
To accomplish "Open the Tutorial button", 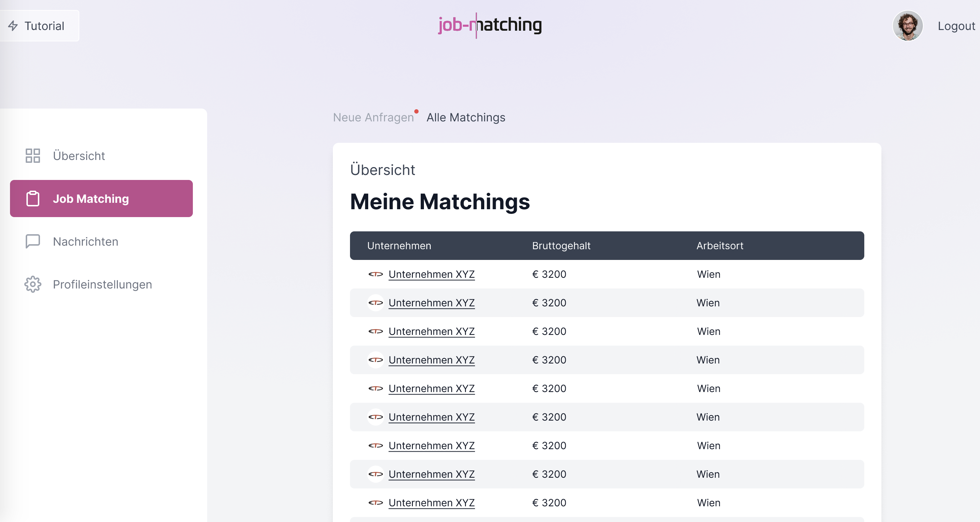I will coord(40,26).
